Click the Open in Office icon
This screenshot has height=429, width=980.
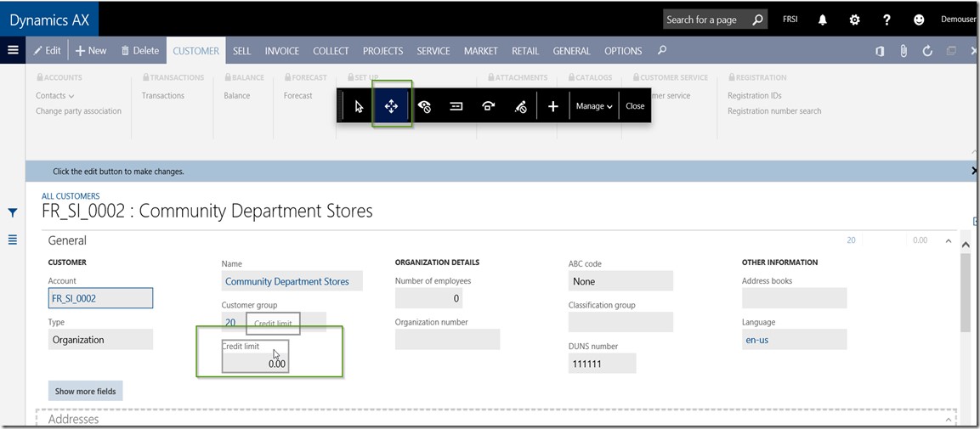click(x=880, y=51)
